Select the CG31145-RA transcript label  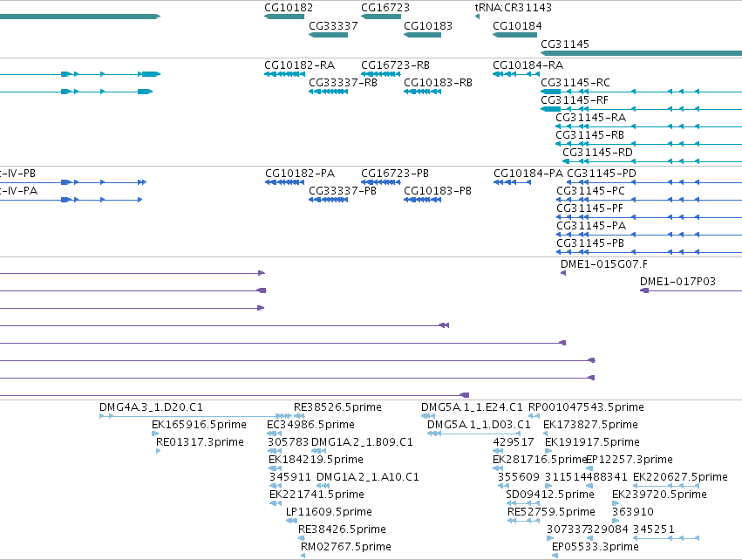[x=590, y=118]
